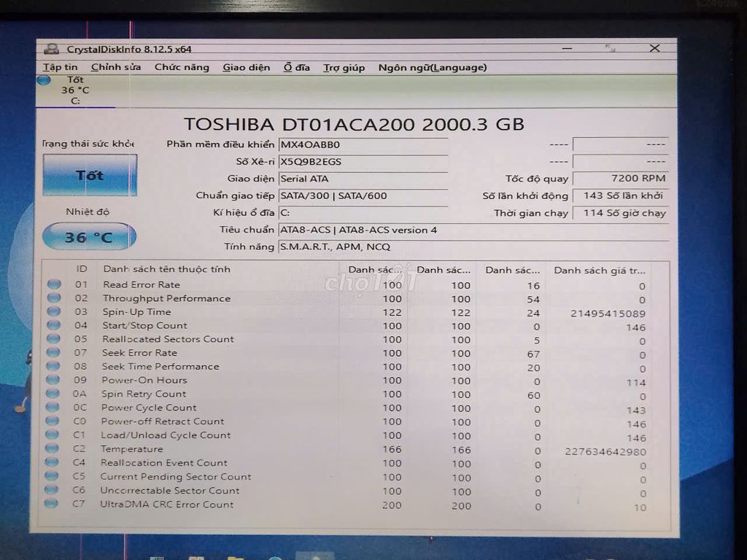747x560 pixels.
Task: Open the Ngôn ngữ(Language) menu
Action: 433,67
